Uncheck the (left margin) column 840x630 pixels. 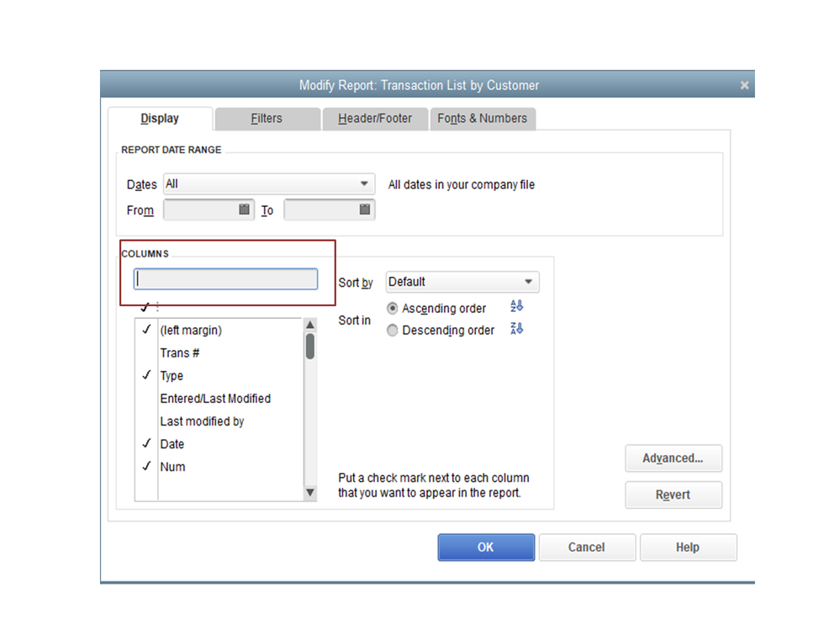coord(146,330)
